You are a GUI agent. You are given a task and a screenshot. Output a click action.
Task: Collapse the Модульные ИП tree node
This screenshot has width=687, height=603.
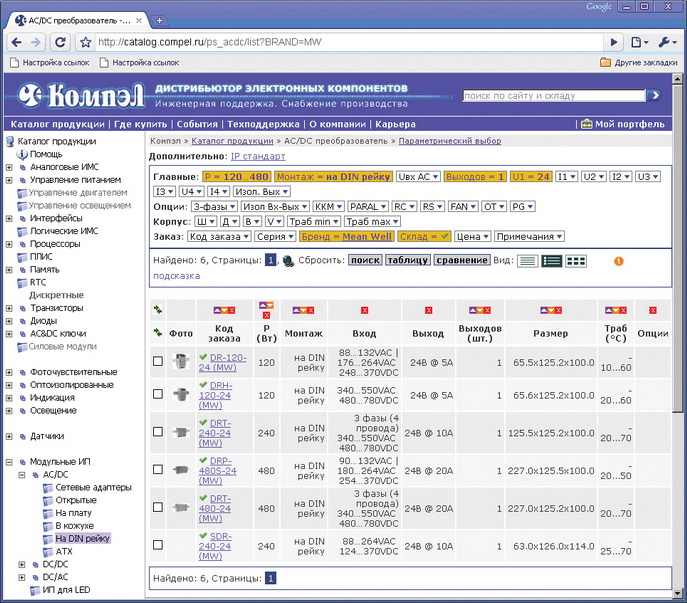(x=9, y=462)
